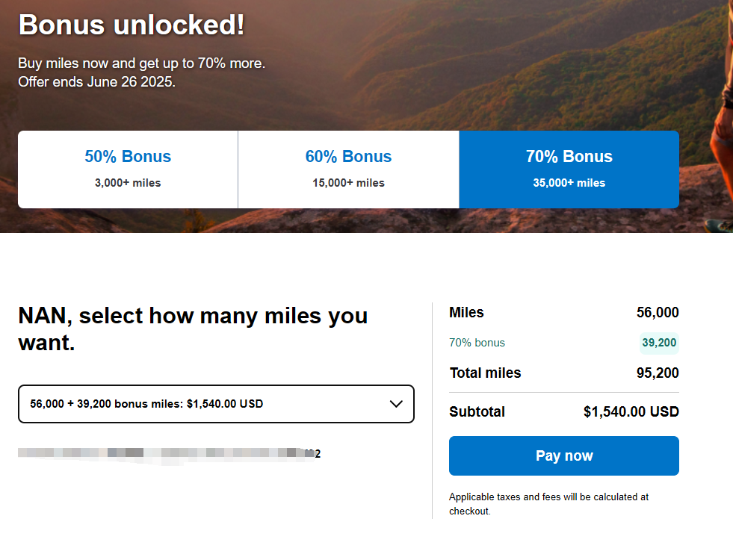Click the "15,000+ miles" threshold text

click(348, 183)
